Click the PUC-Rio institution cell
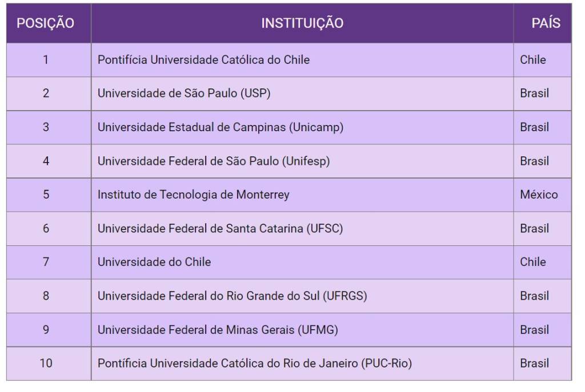 (x=255, y=363)
